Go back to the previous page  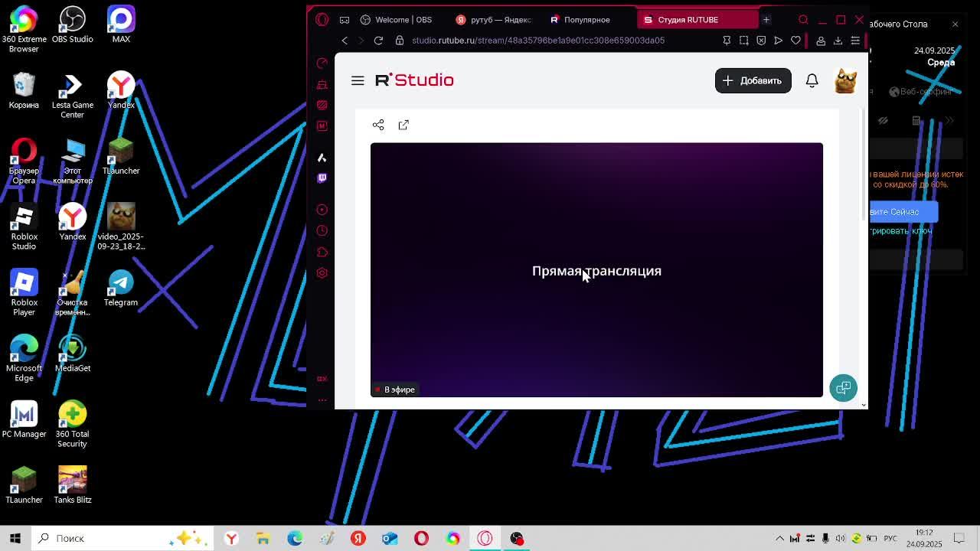[345, 41]
